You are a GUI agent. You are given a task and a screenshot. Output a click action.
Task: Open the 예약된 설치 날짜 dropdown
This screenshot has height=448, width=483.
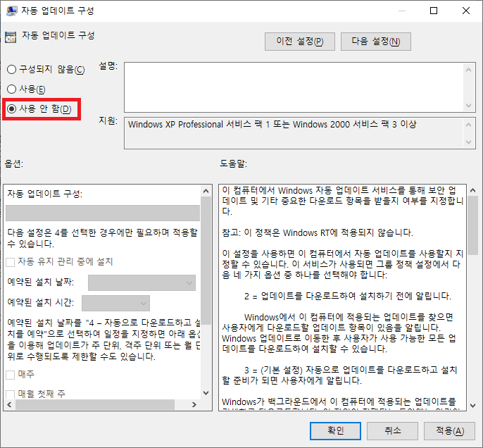pos(142,283)
